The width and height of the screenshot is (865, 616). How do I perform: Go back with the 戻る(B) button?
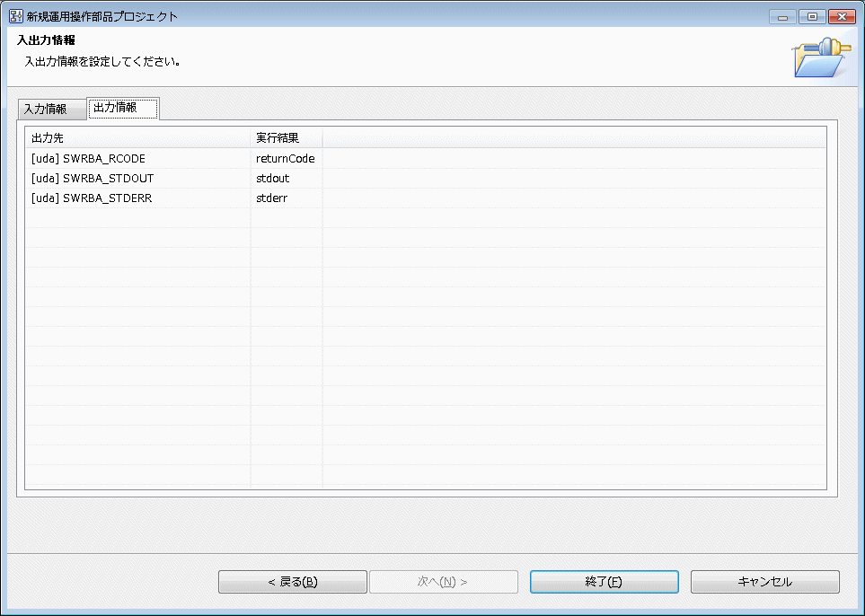[x=293, y=582]
